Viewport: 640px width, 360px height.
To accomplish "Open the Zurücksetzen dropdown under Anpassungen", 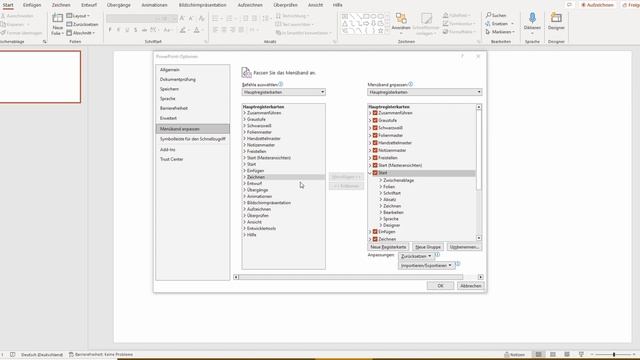I will tap(416, 256).
